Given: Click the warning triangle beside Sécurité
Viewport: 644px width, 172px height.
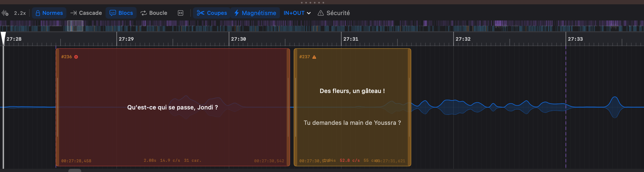Looking at the screenshot, I should click(x=320, y=13).
